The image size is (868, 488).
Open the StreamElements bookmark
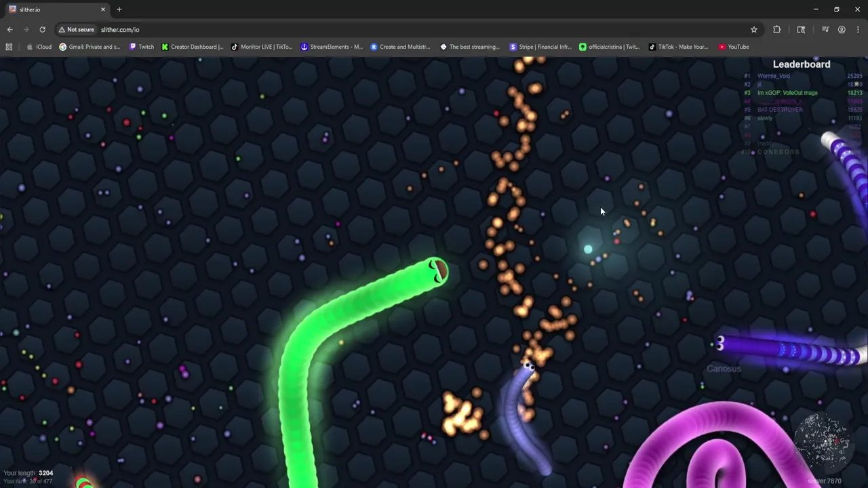(332, 47)
